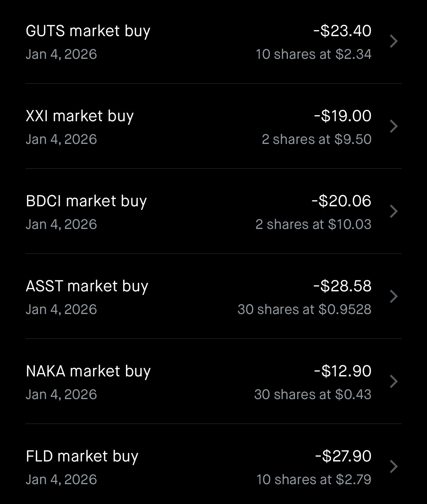Tap the -$23.40 order amount

click(x=342, y=31)
